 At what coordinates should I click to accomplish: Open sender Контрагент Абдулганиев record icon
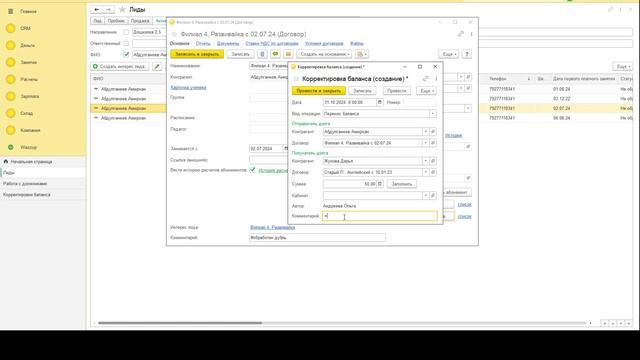433,132
